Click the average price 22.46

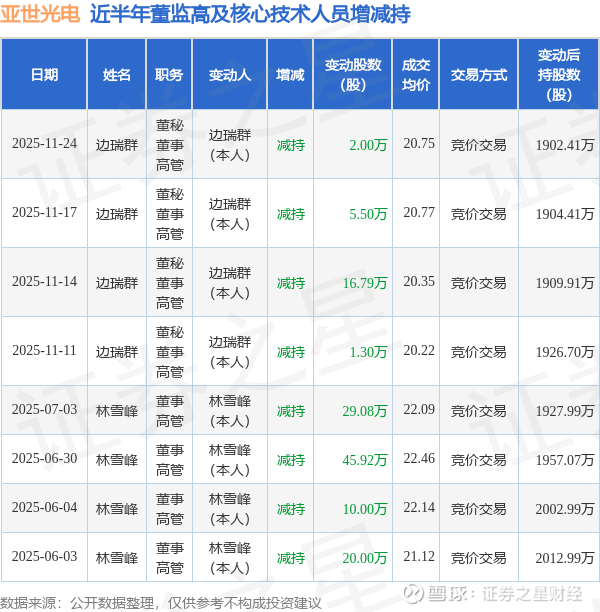[419, 459]
